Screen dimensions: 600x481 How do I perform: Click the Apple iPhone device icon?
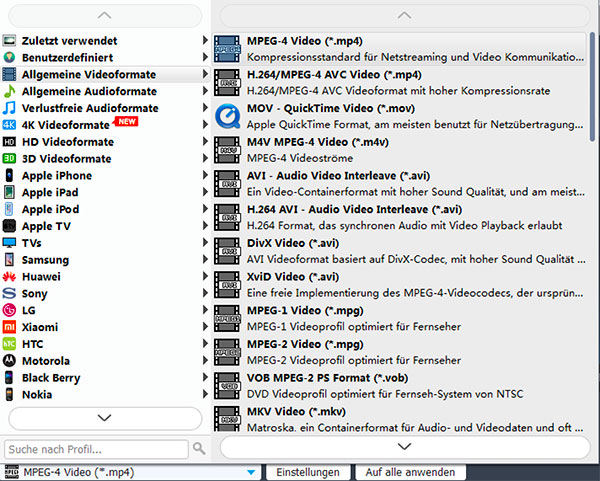click(9, 175)
